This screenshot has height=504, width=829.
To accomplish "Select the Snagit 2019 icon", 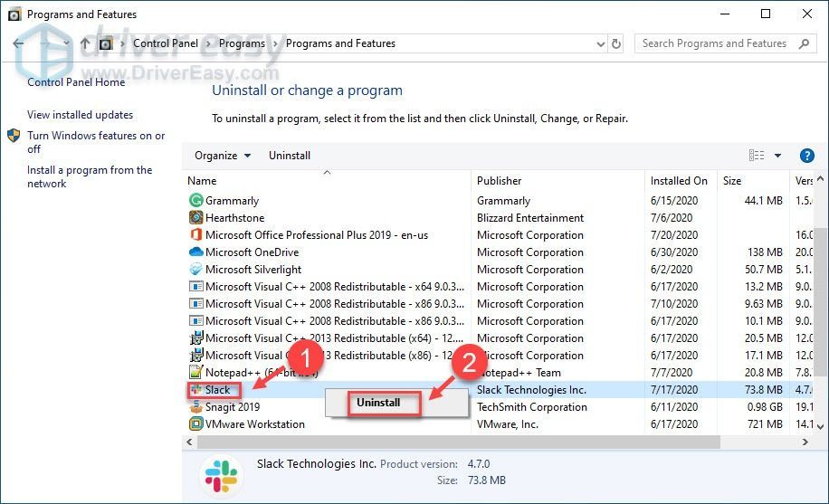I will pyautogui.click(x=195, y=406).
